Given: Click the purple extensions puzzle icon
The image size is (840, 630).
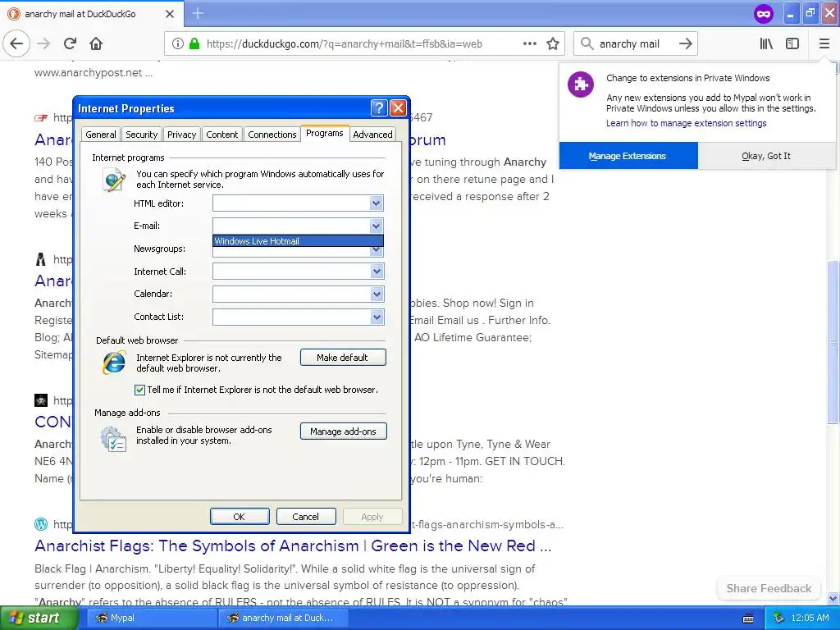Looking at the screenshot, I should [581, 84].
